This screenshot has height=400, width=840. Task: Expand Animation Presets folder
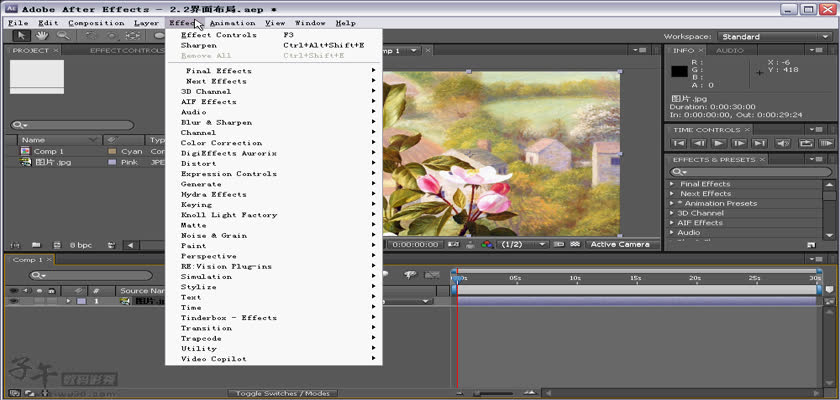point(672,203)
